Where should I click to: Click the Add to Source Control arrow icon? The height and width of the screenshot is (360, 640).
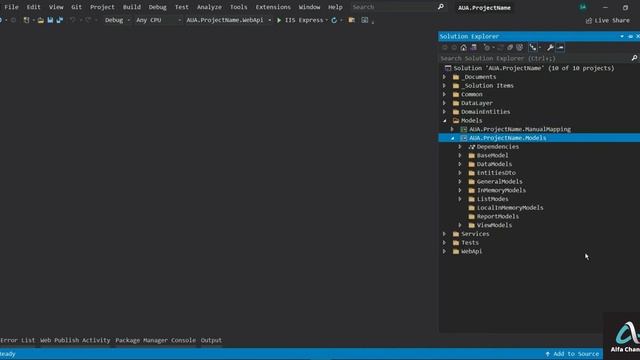[x=548, y=354]
